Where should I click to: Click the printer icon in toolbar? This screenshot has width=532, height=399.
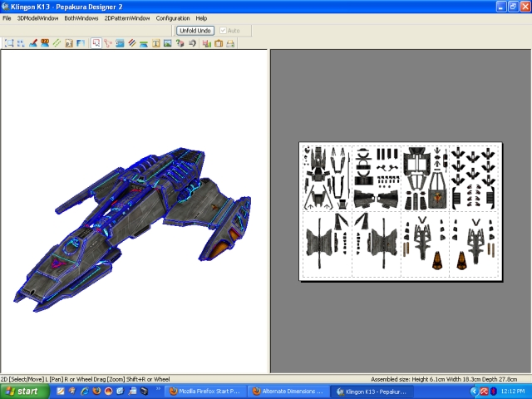pyautogui.click(x=230, y=43)
